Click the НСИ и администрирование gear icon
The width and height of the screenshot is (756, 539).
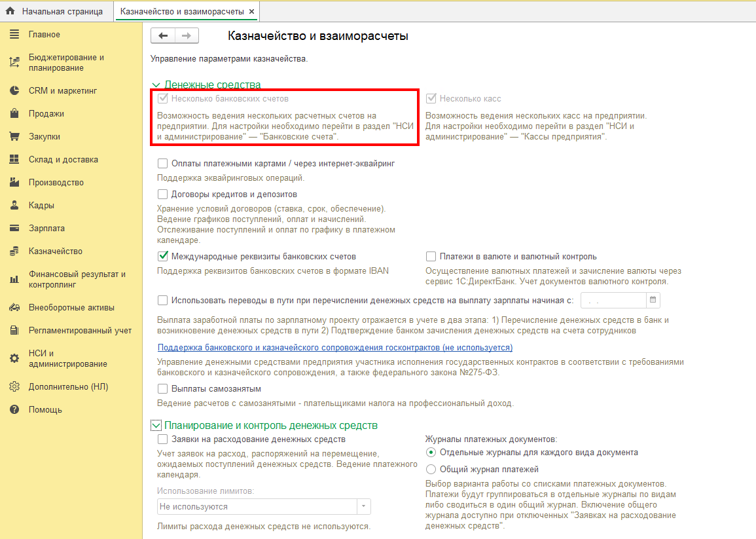pos(14,358)
